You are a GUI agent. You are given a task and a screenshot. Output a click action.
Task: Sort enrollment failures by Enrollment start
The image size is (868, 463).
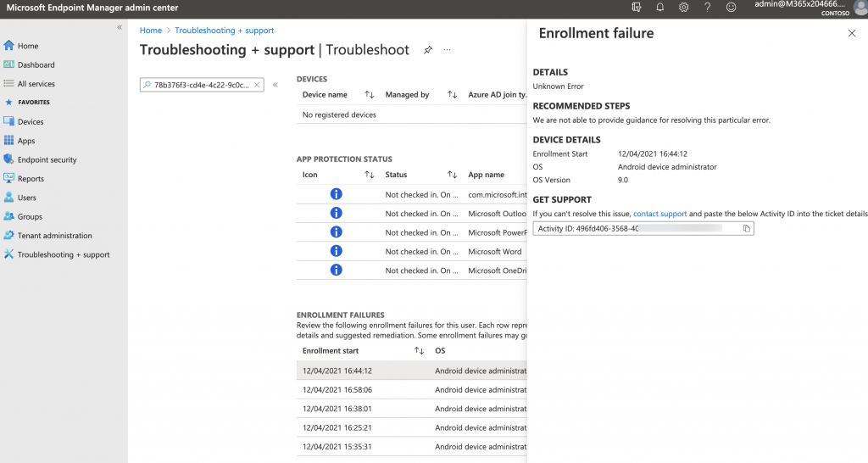(x=419, y=350)
